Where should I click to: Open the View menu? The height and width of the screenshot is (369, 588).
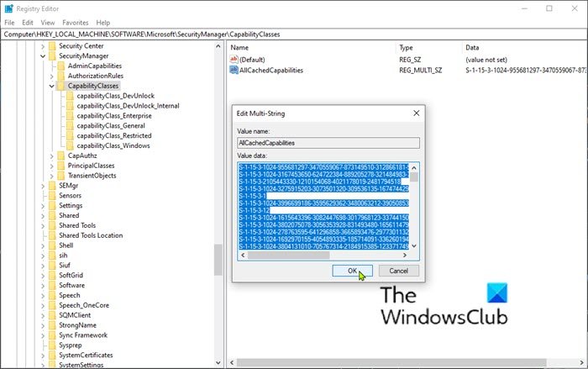click(48, 23)
